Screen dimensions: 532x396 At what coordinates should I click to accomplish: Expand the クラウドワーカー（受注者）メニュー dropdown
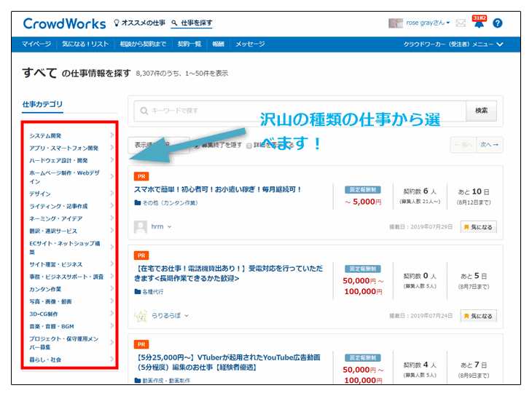(x=453, y=44)
